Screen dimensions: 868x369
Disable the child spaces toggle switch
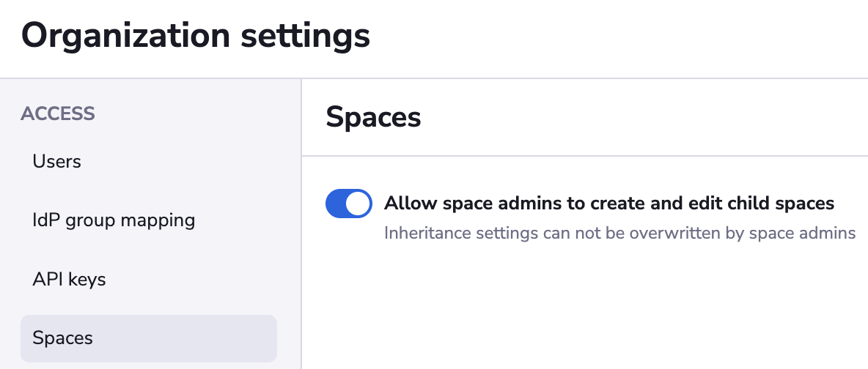click(x=349, y=204)
